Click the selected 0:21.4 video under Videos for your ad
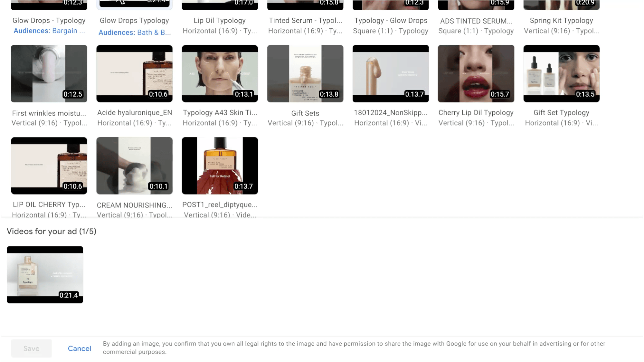Screen dimensions: 644x362 [x=45, y=274]
